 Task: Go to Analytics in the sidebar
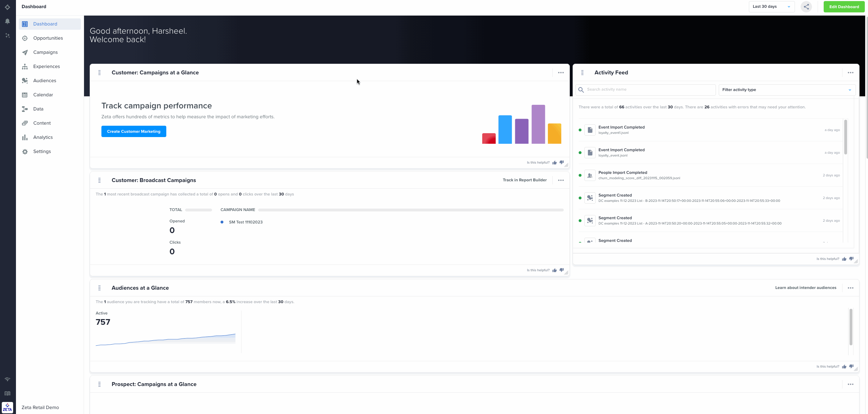click(43, 137)
